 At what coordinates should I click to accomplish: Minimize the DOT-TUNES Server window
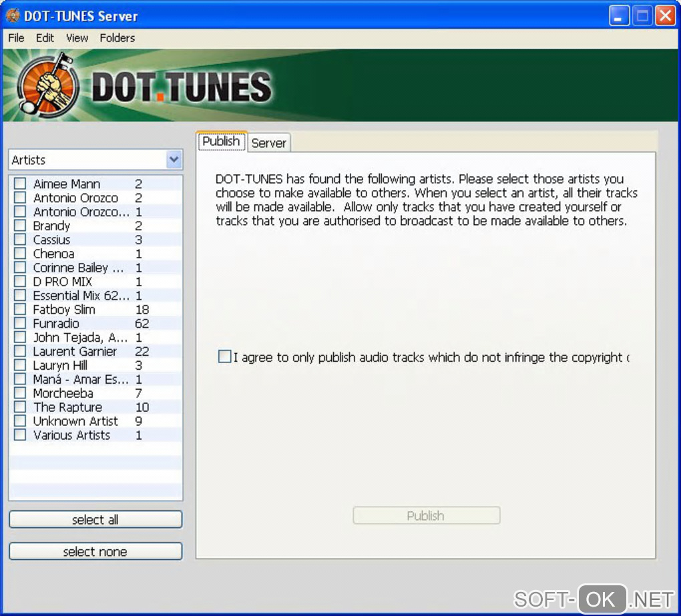[x=619, y=16]
